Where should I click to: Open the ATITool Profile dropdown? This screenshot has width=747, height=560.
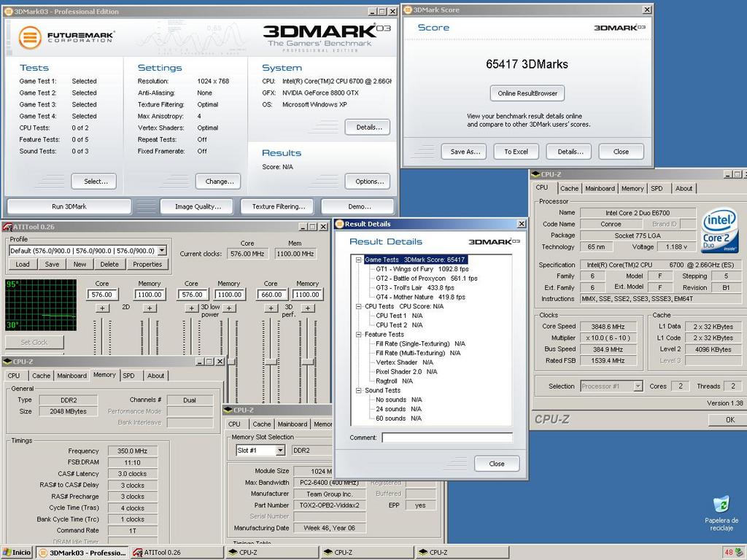tap(162, 251)
